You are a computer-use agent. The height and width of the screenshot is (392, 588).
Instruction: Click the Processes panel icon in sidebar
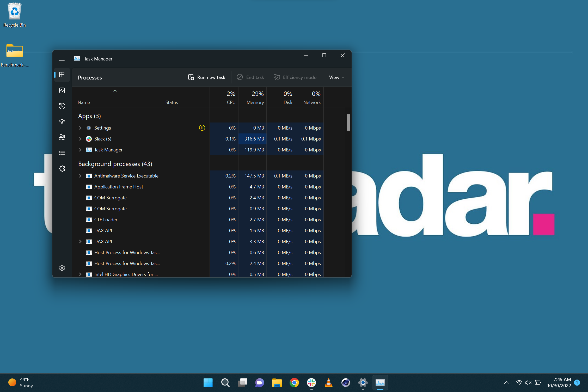click(62, 75)
